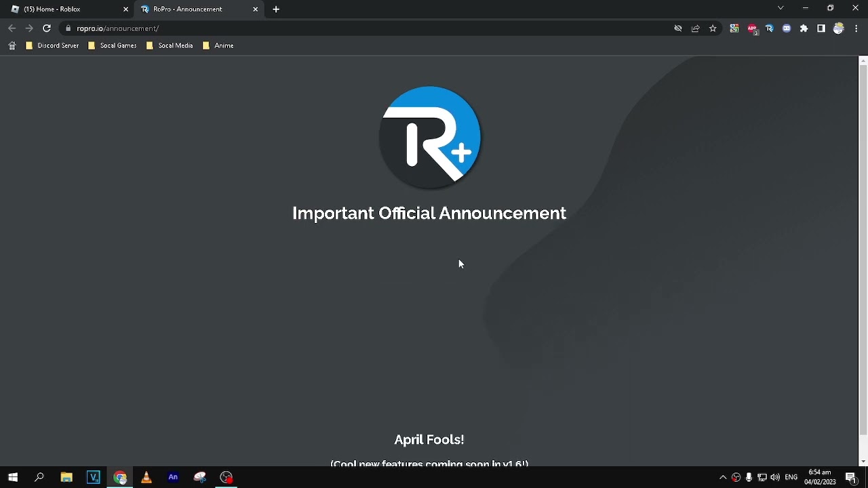Open Windows taskbar search
868x488 pixels.
(x=39, y=477)
